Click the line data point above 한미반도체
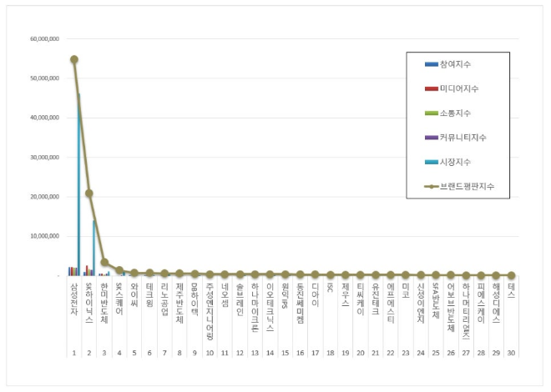 click(104, 262)
